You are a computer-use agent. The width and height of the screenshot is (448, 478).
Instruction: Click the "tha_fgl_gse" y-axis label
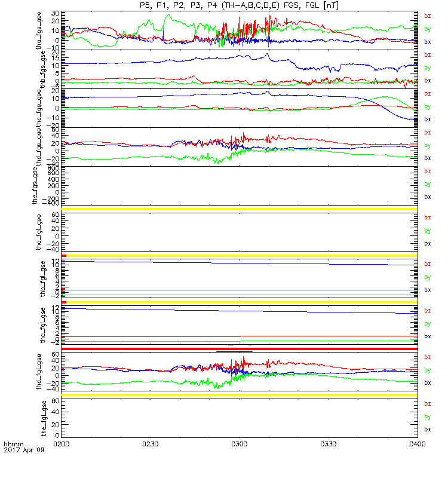pyautogui.click(x=39, y=232)
